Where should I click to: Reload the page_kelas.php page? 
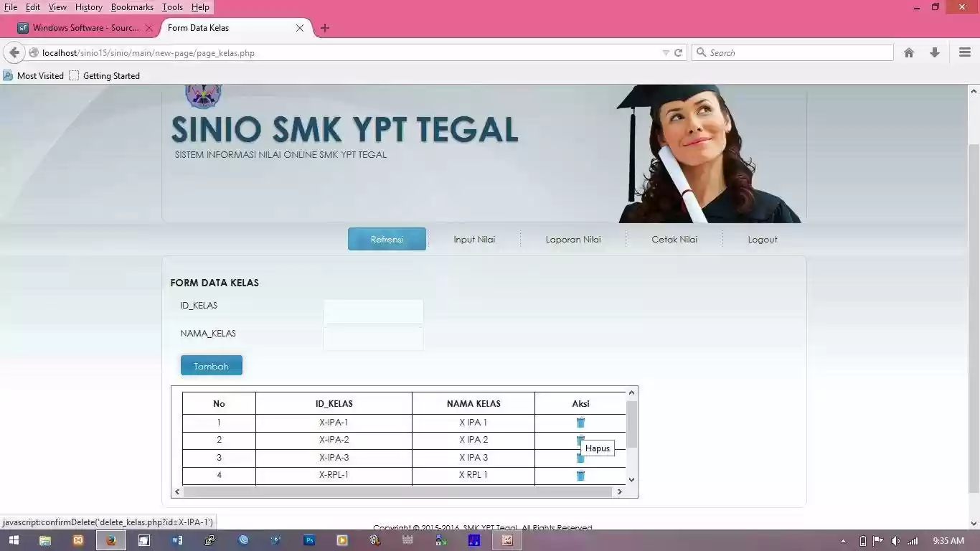pyautogui.click(x=677, y=52)
